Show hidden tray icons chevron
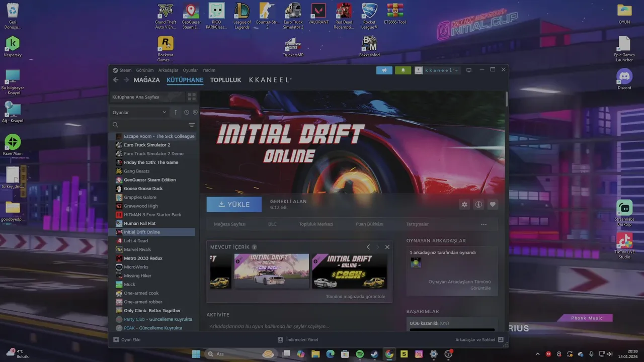 (x=537, y=354)
